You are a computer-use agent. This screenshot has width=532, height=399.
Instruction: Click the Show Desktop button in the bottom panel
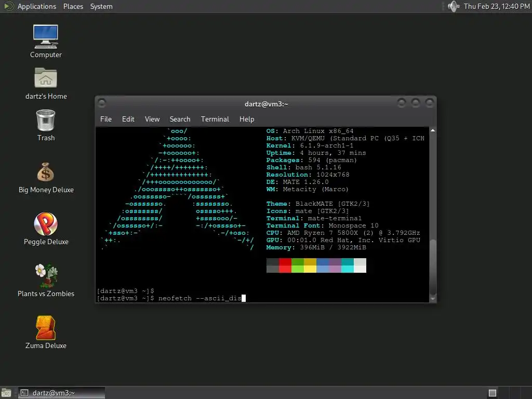6,393
